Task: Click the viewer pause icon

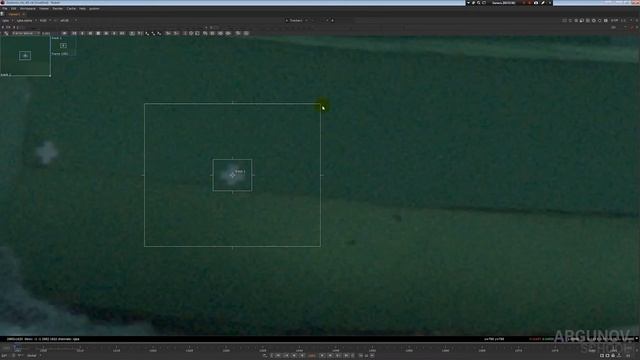Action: pos(606,20)
